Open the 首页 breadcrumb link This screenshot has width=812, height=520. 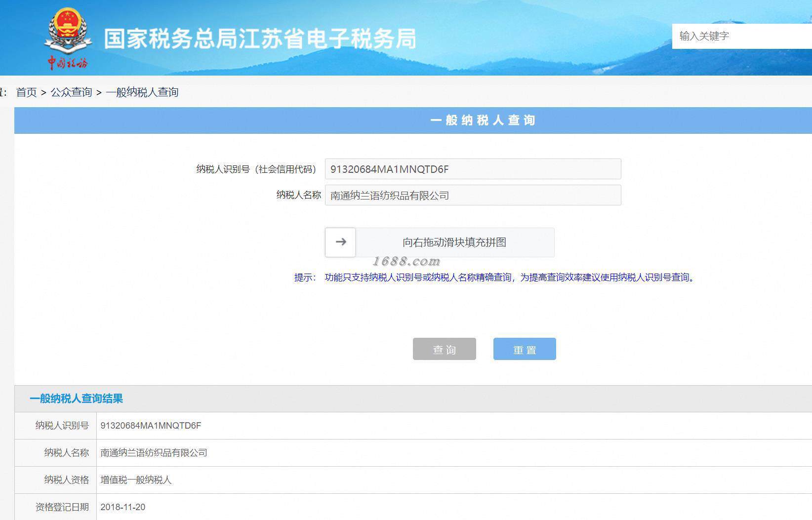point(27,92)
